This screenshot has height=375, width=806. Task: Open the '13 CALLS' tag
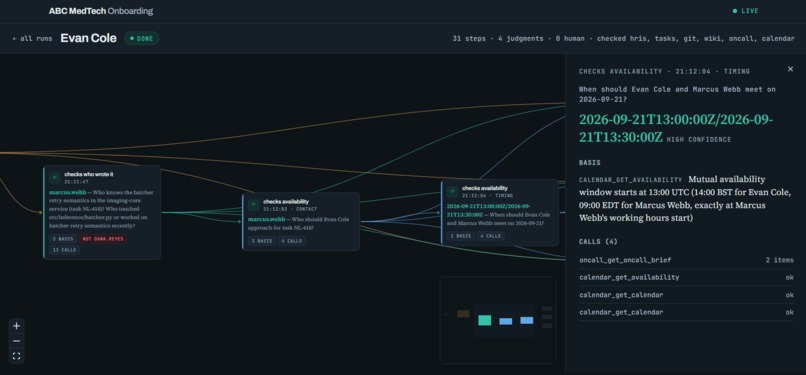click(64, 250)
